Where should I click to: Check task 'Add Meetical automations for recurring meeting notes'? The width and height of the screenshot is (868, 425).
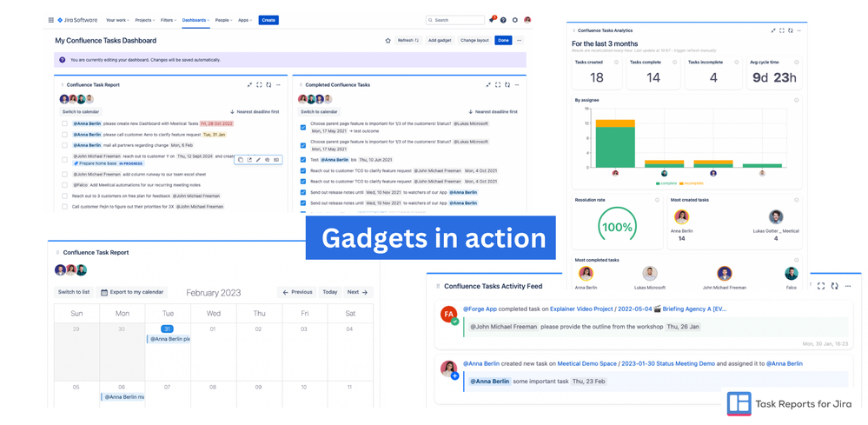pyautogui.click(x=65, y=185)
